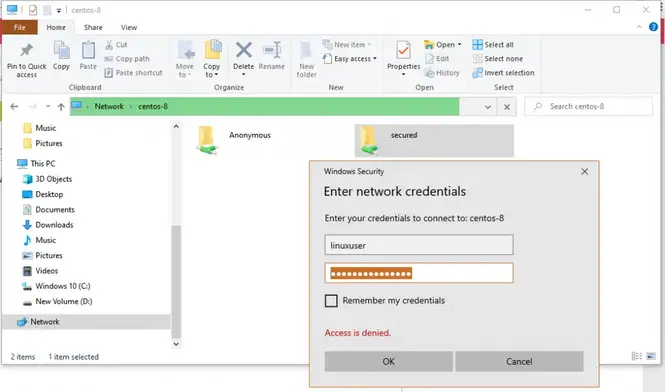Click Select all in ribbon
The image size is (665, 392).
point(493,45)
